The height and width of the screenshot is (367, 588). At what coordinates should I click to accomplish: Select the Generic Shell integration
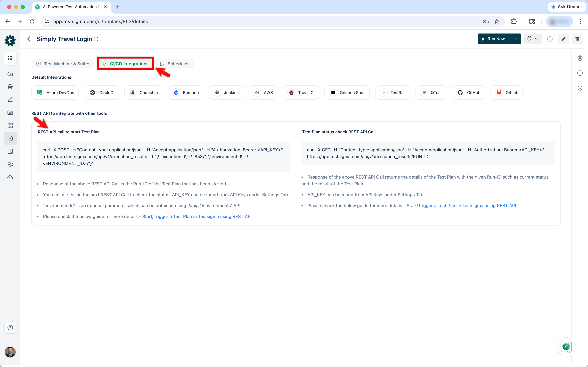347,93
